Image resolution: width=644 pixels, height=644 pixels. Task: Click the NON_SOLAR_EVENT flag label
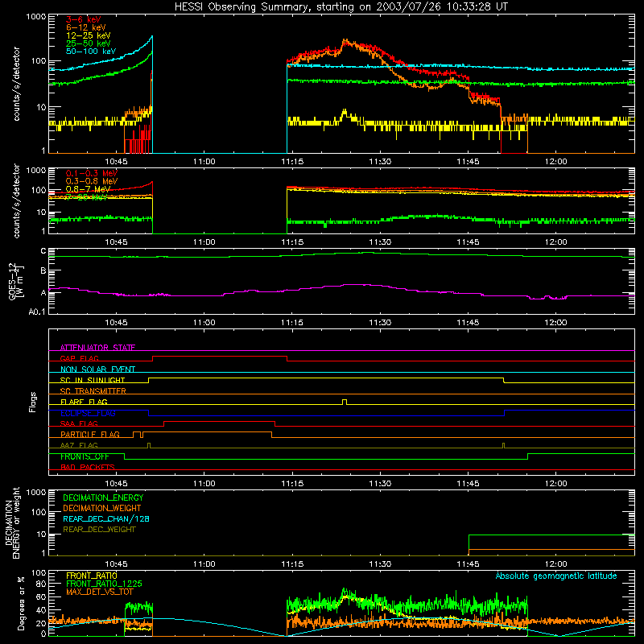click(97, 369)
